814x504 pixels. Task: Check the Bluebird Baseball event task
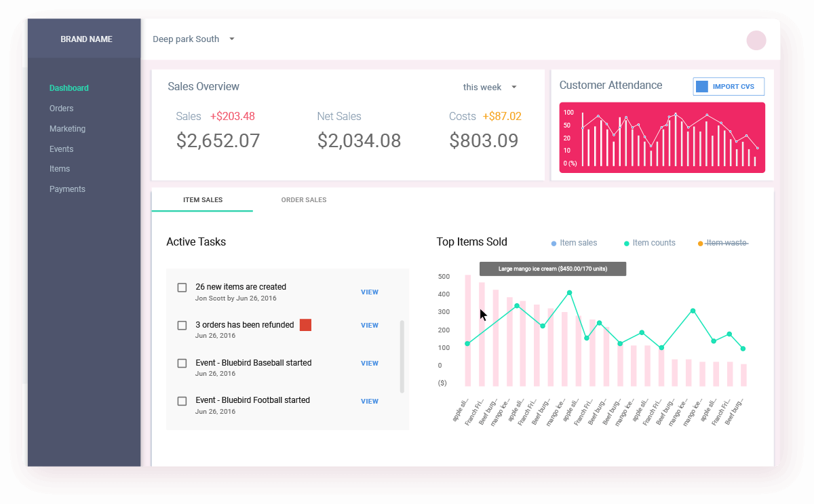182,364
